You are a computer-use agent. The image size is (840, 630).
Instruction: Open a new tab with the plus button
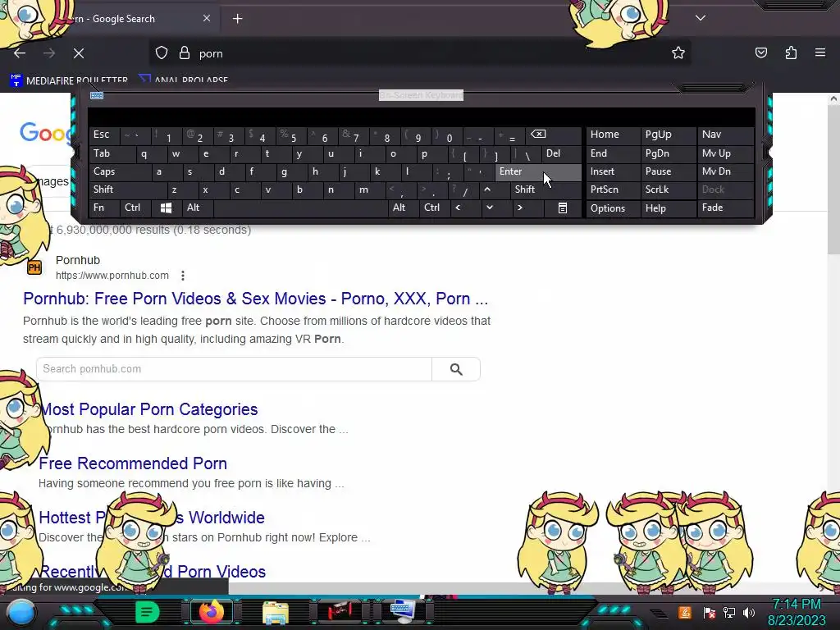click(x=237, y=19)
